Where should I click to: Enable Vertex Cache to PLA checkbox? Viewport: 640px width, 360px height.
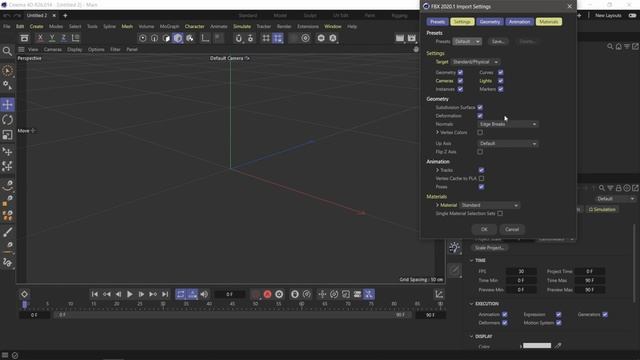coord(481,178)
